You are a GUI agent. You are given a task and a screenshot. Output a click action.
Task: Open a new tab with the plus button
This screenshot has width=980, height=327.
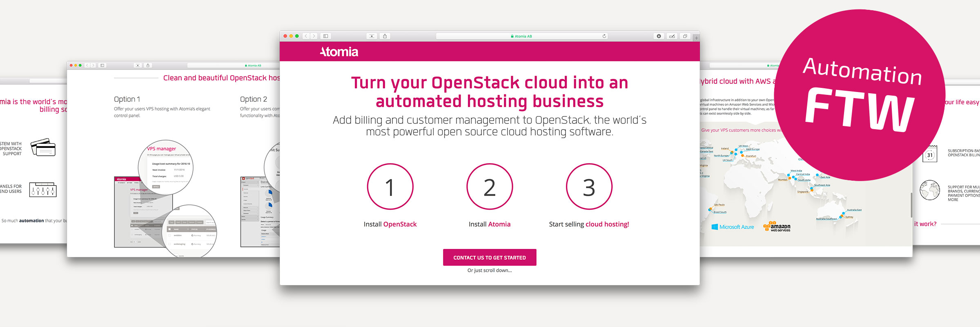[696, 38]
